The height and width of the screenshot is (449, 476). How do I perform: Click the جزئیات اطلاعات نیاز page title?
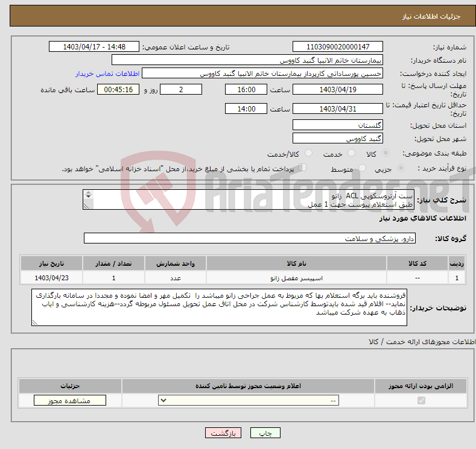pyautogui.click(x=431, y=16)
